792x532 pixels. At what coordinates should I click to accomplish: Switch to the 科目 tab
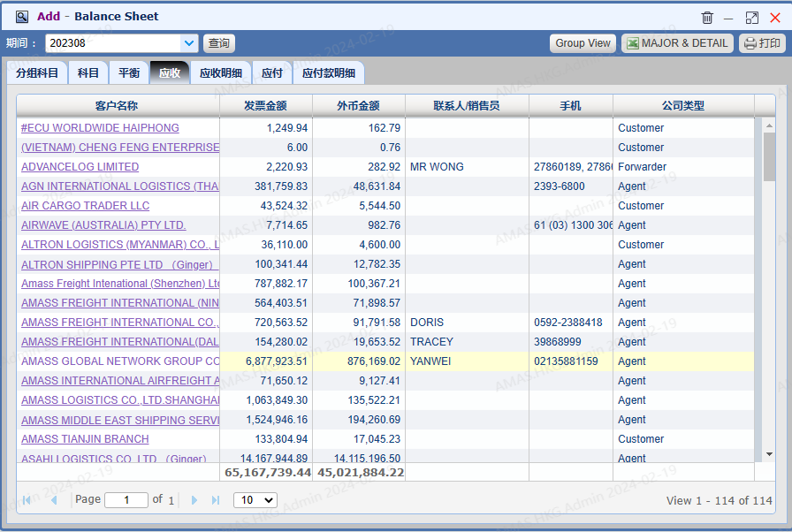[x=88, y=72]
